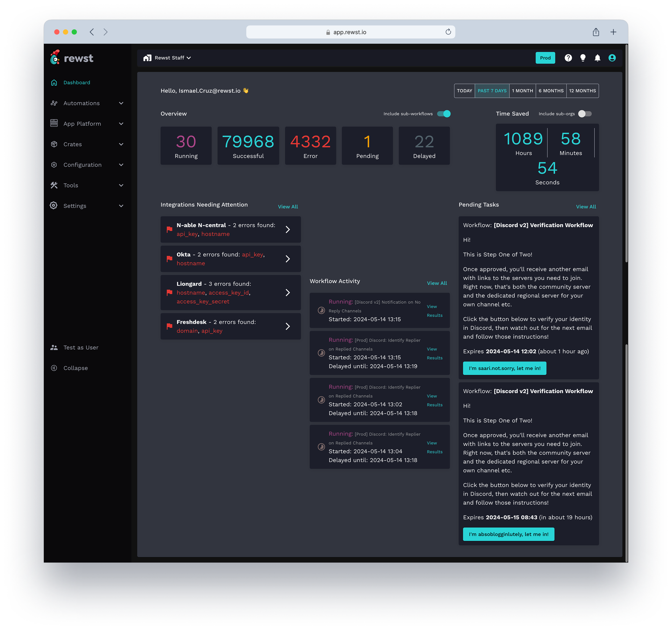The width and height of the screenshot is (672, 630).
Task: Enable the Include sub-orgs toggle
Action: (585, 113)
